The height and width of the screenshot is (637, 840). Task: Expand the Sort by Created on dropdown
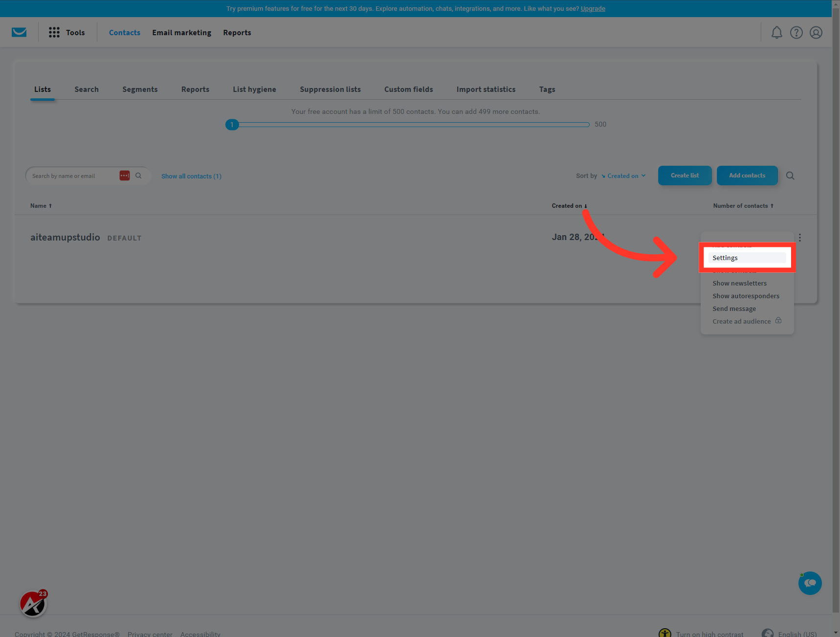pos(623,176)
